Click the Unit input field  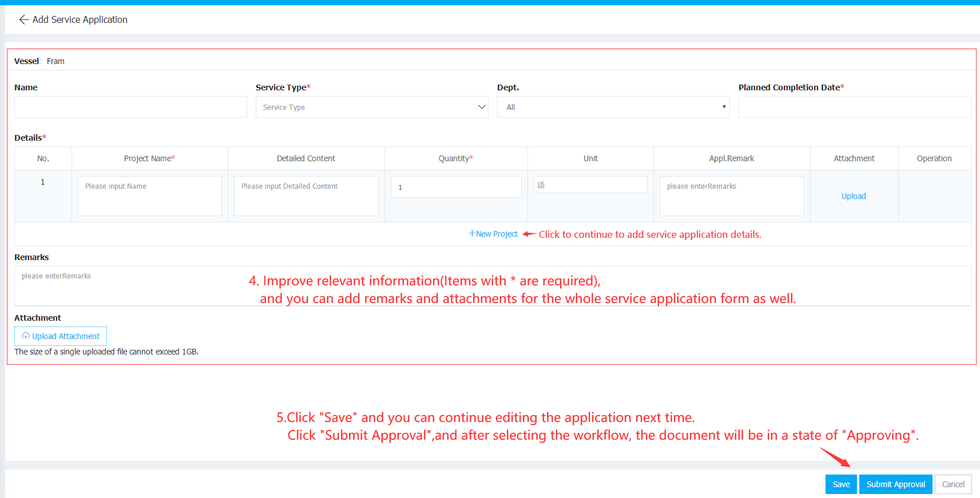point(590,185)
